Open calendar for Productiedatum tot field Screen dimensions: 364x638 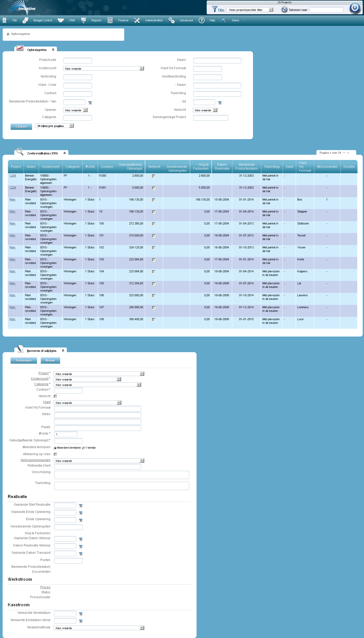click(220, 103)
